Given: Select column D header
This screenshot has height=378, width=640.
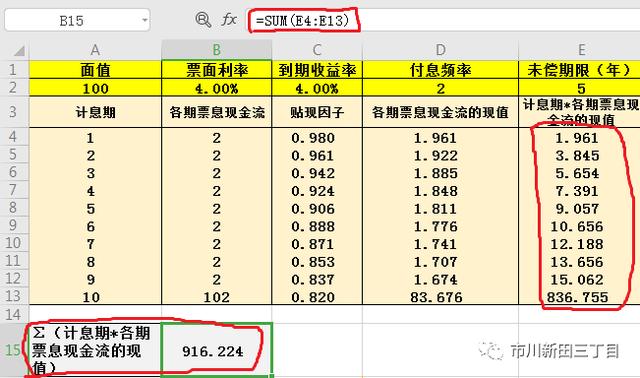Looking at the screenshot, I should click(x=440, y=50).
